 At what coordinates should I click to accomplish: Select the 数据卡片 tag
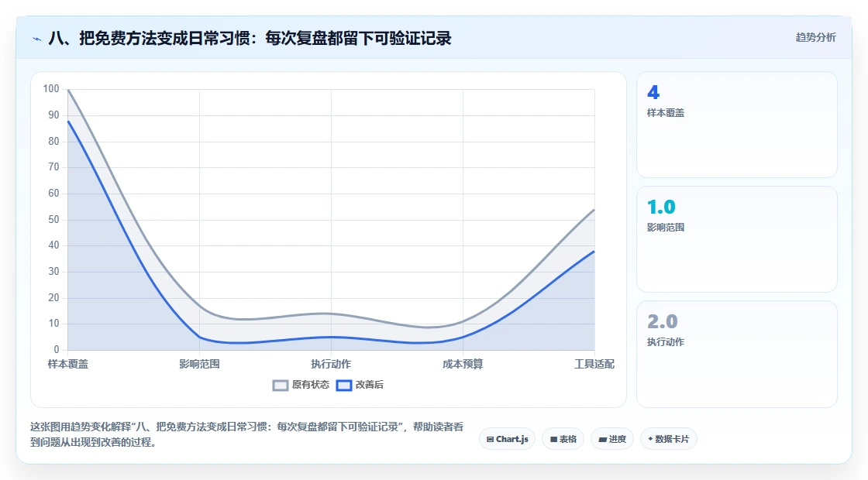coord(668,439)
